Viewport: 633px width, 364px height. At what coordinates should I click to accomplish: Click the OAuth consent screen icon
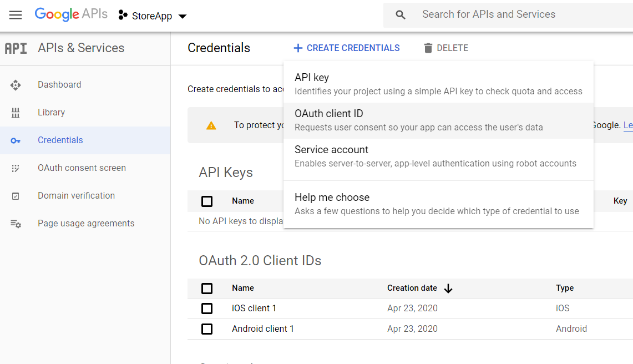[x=16, y=168]
